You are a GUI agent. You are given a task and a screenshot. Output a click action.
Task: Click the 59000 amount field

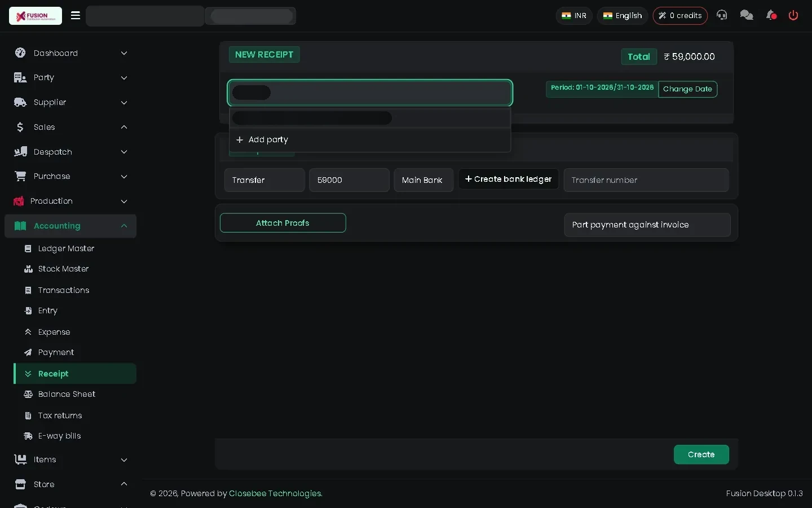pyautogui.click(x=349, y=180)
